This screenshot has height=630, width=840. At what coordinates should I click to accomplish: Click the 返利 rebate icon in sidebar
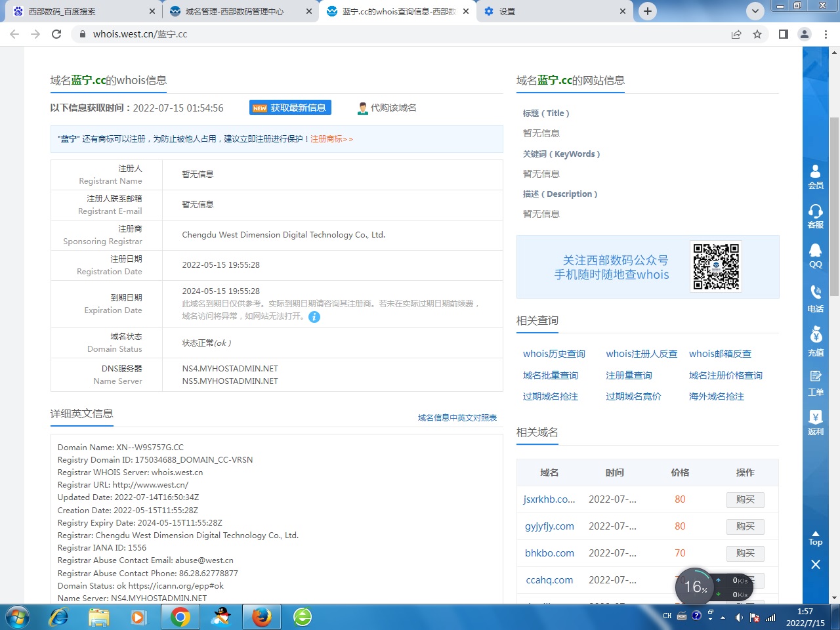point(815,422)
